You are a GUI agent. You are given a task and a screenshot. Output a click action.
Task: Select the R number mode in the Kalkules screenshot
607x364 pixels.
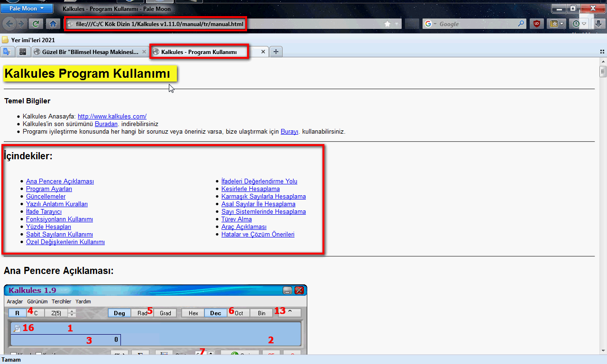pyautogui.click(x=18, y=313)
